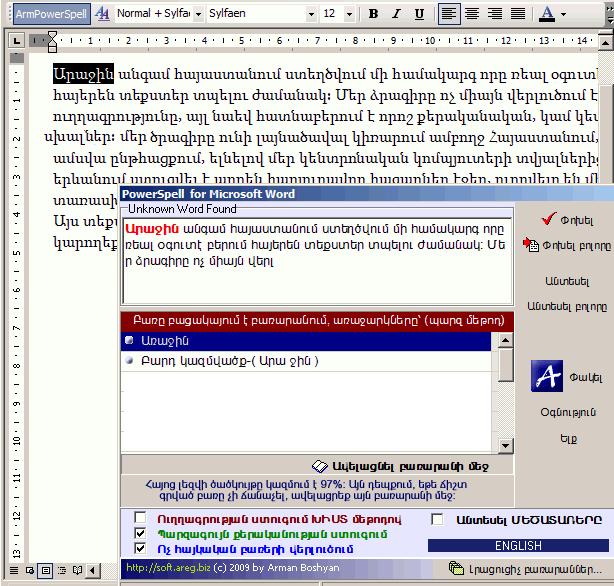Click the Ելք exit button
This screenshot has width=614, height=586.
[x=569, y=438]
